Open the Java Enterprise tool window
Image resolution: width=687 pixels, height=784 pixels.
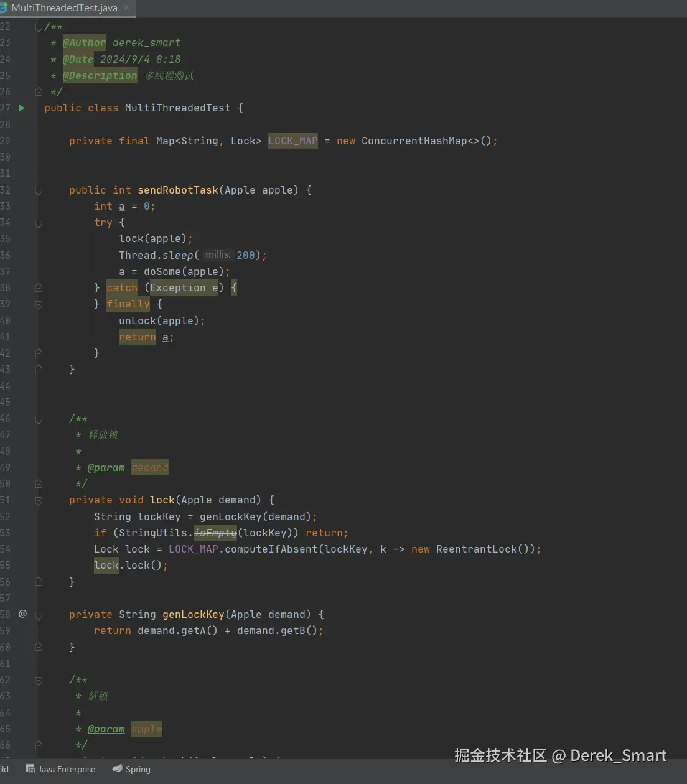(x=60, y=769)
